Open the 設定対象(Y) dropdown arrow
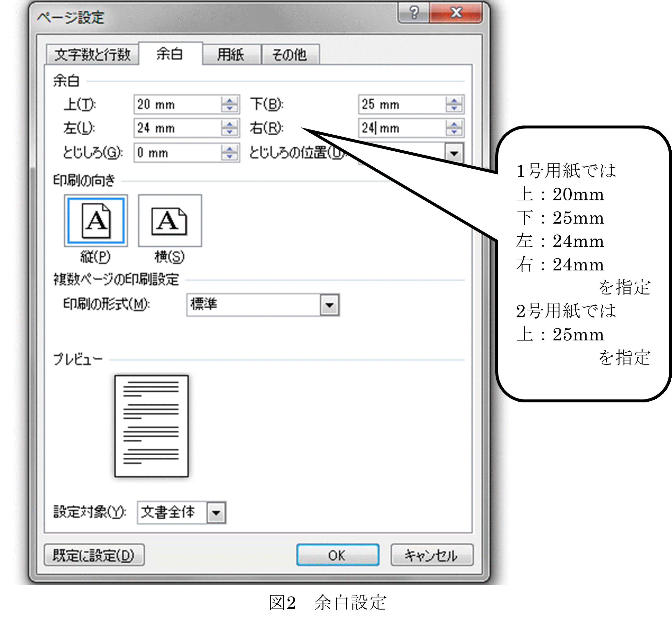The image size is (672, 624). pyautogui.click(x=216, y=513)
